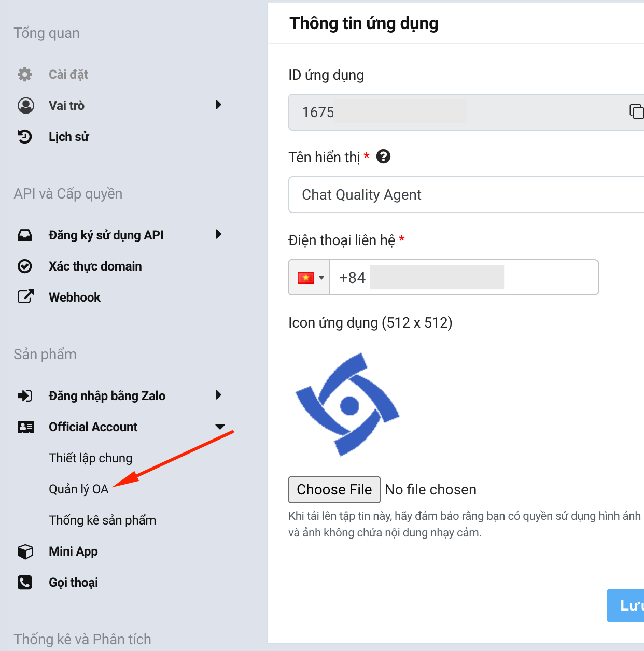Expand the Đăng ký sử dụng API arrow
The height and width of the screenshot is (651, 644).
tap(218, 235)
